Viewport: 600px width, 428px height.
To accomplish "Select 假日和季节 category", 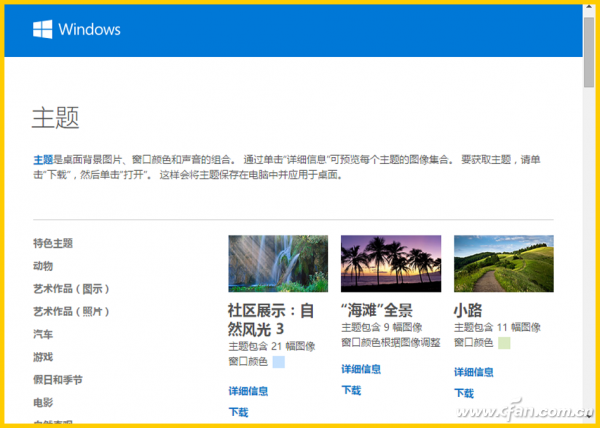I will pos(58,380).
